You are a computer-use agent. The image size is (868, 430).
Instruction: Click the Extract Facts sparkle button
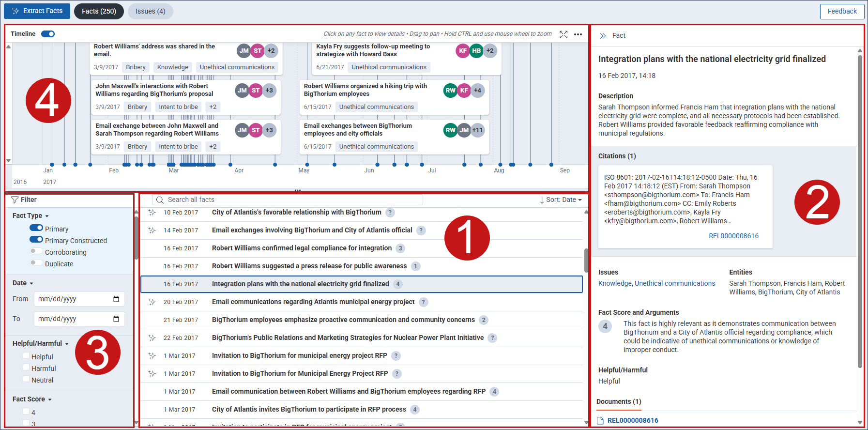[x=37, y=11]
